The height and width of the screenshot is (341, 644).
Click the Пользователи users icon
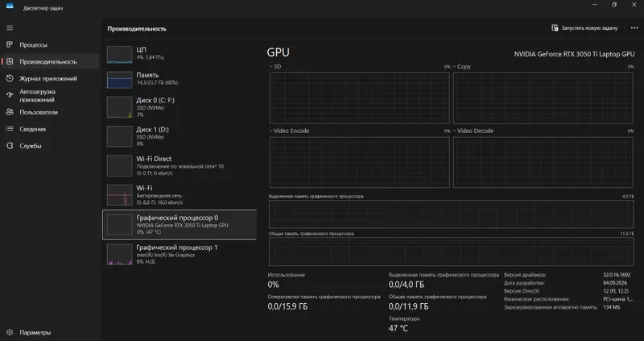point(10,112)
